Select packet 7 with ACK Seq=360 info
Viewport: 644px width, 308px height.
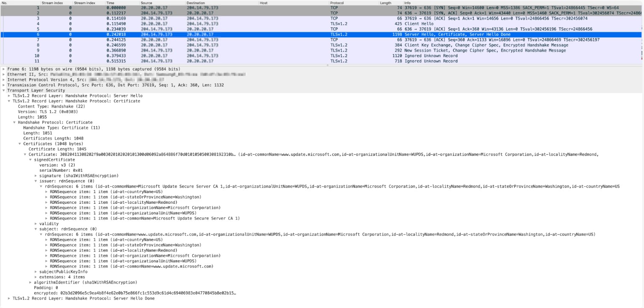click(322, 40)
